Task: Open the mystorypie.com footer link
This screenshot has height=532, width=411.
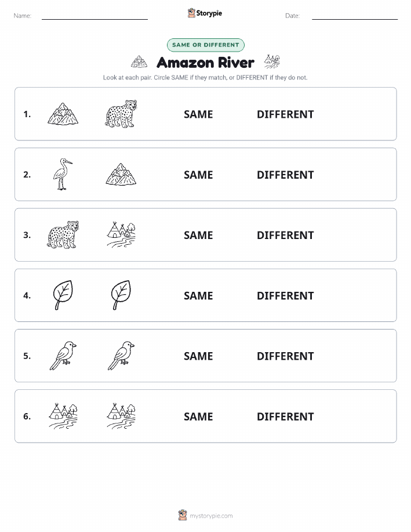Action: click(211, 516)
